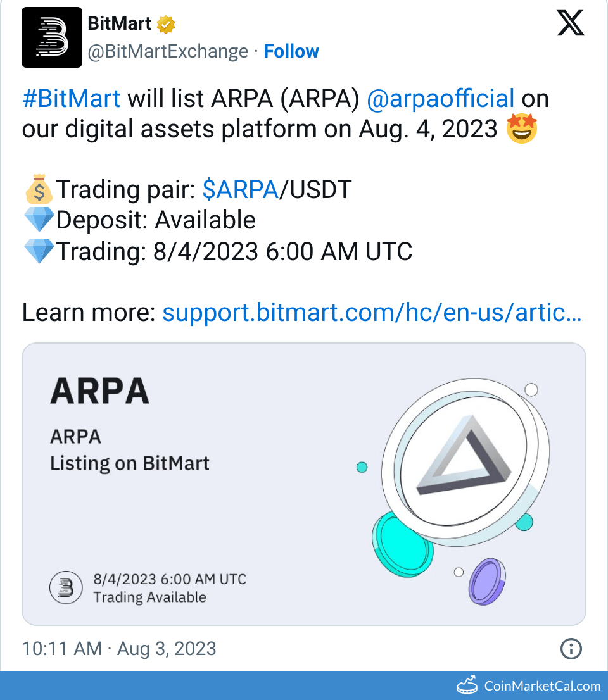Click the tweet info icon

point(571,649)
